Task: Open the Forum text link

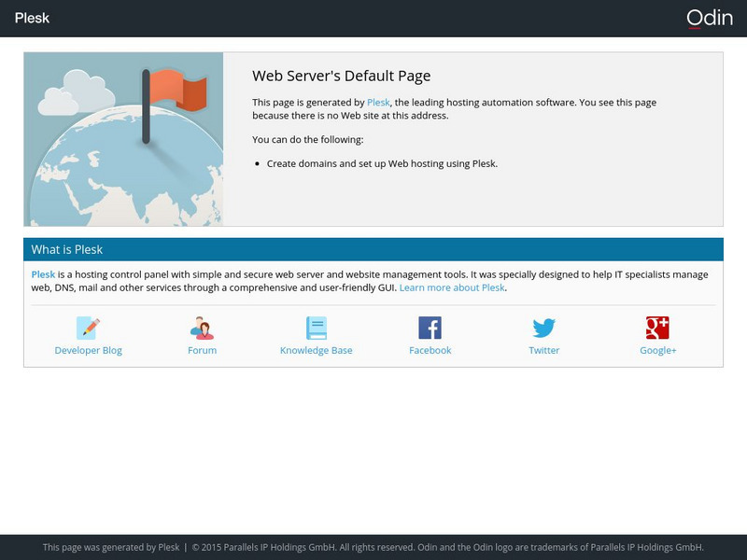Action: coord(202,351)
